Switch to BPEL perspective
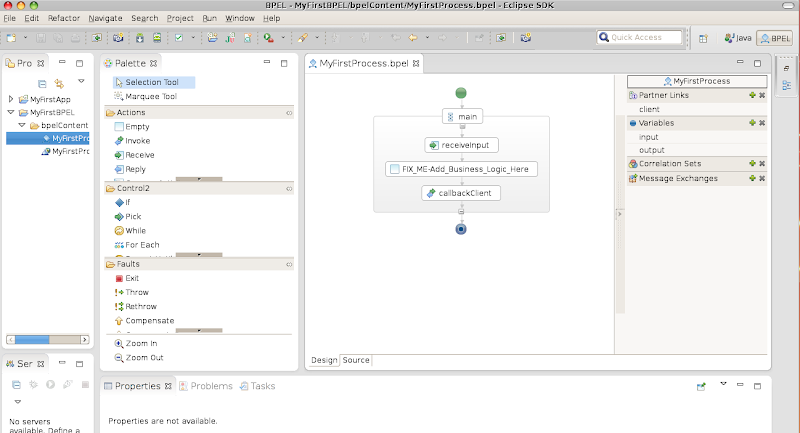 coord(774,38)
